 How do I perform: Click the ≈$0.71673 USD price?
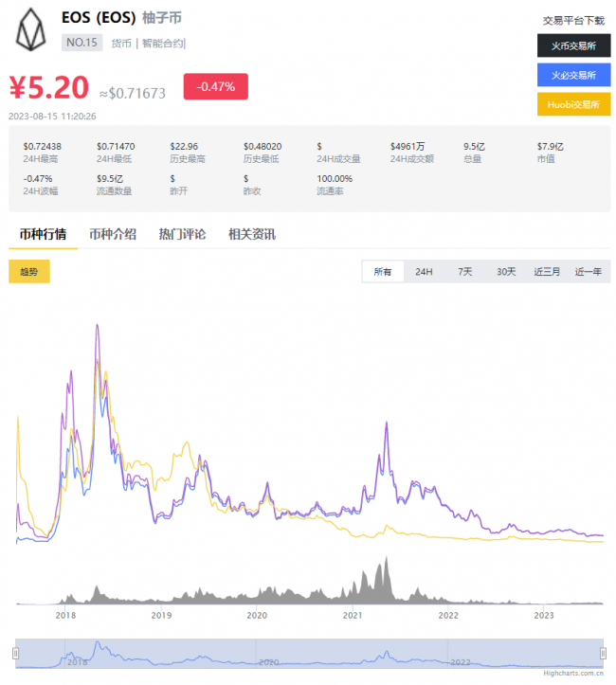click(x=133, y=94)
